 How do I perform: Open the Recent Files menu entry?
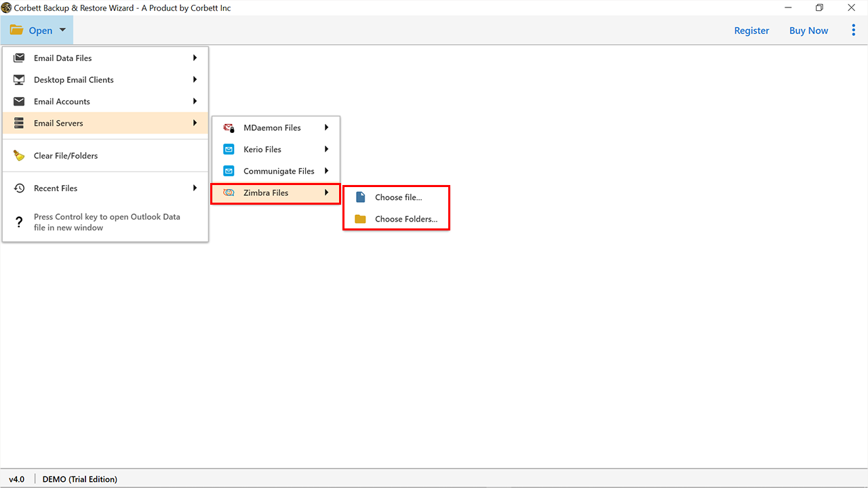point(105,188)
